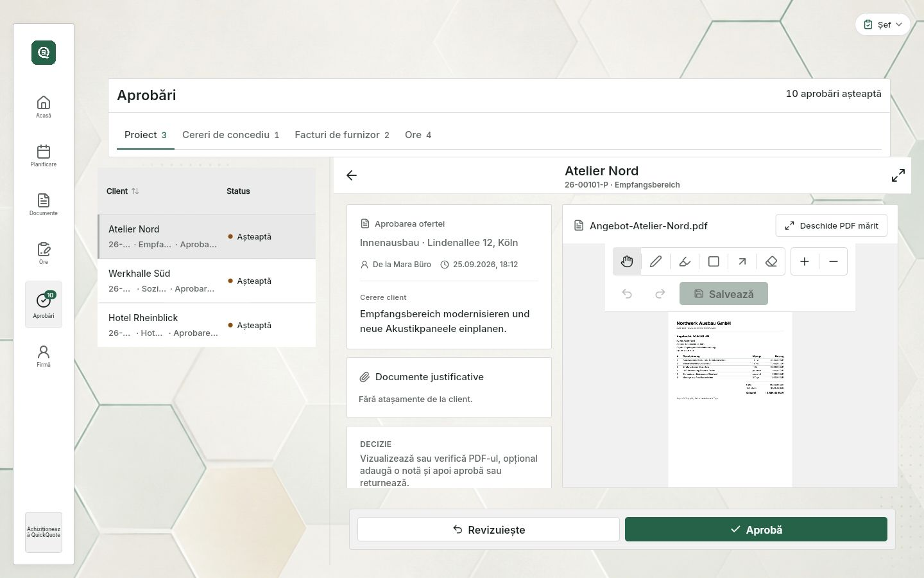924x578 pixels.
Task: Click the Aprobarea ofertei label
Action: 409,224
